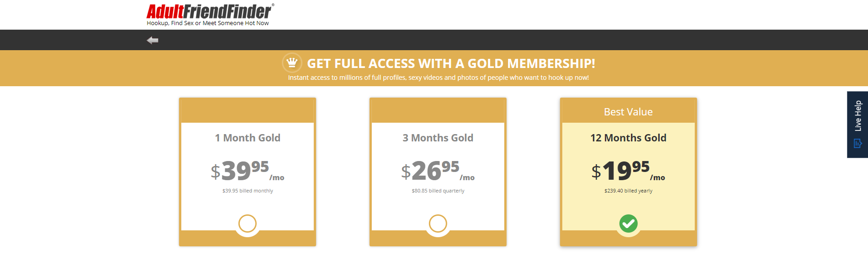Image resolution: width=868 pixels, height=260 pixels.
Task: Click the green checkmark on 12 Months
Action: [629, 224]
